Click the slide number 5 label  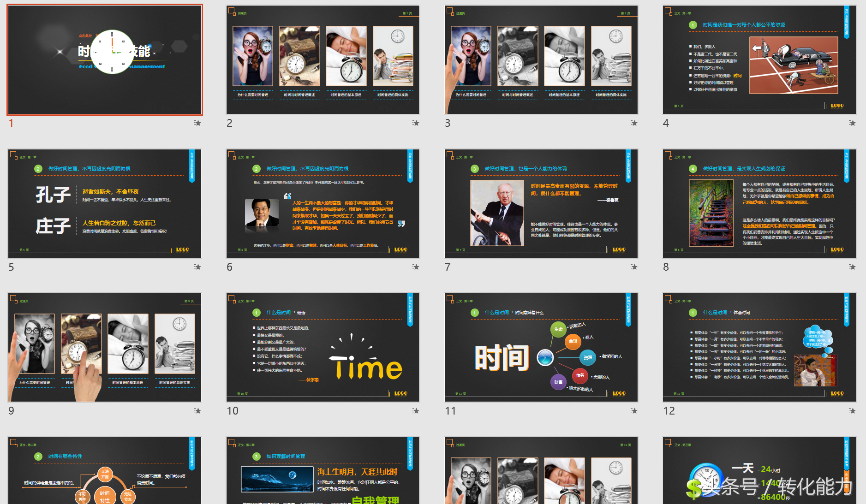point(11,267)
